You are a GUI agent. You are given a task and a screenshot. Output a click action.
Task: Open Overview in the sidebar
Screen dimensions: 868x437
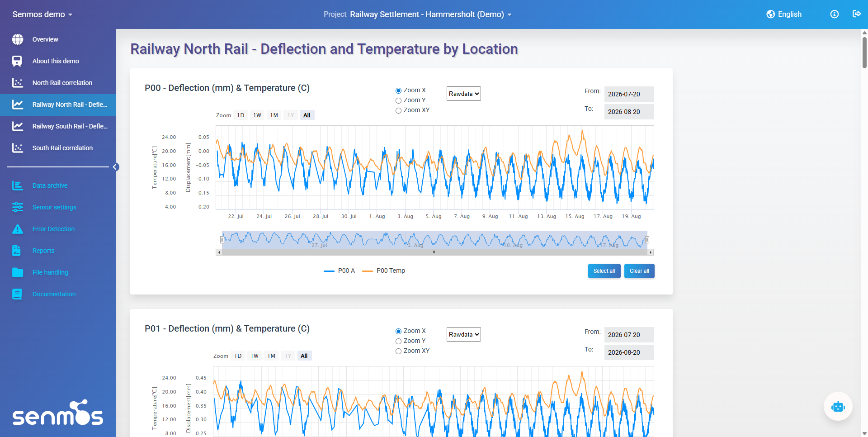[58, 39]
